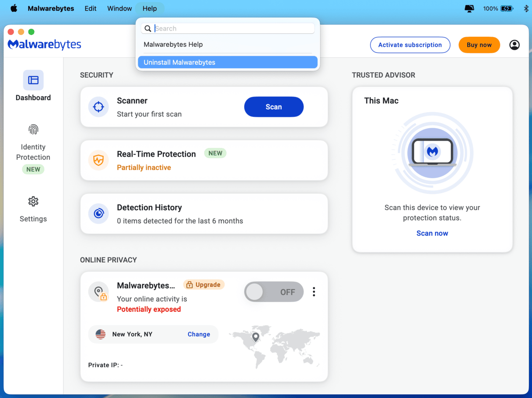Open the Dashboard sidebar icon
Image resolution: width=532 pixels, height=398 pixels.
33,80
